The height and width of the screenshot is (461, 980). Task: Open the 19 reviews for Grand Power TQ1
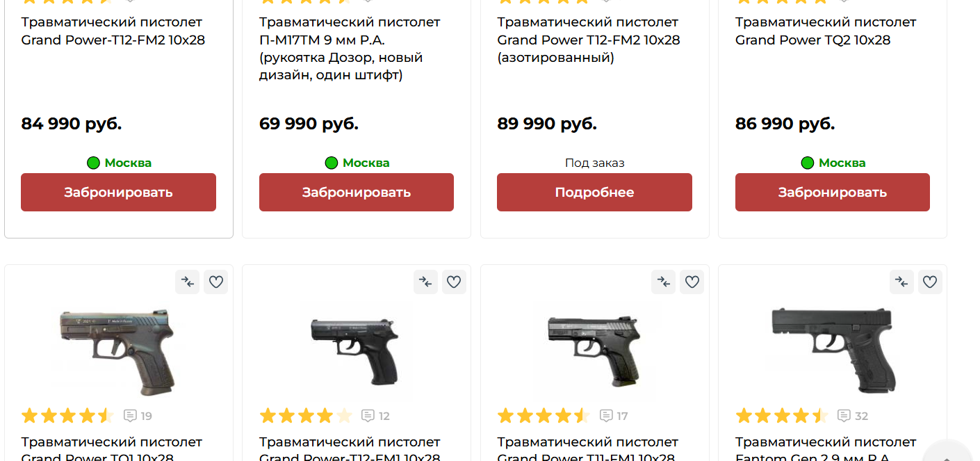[138, 416]
